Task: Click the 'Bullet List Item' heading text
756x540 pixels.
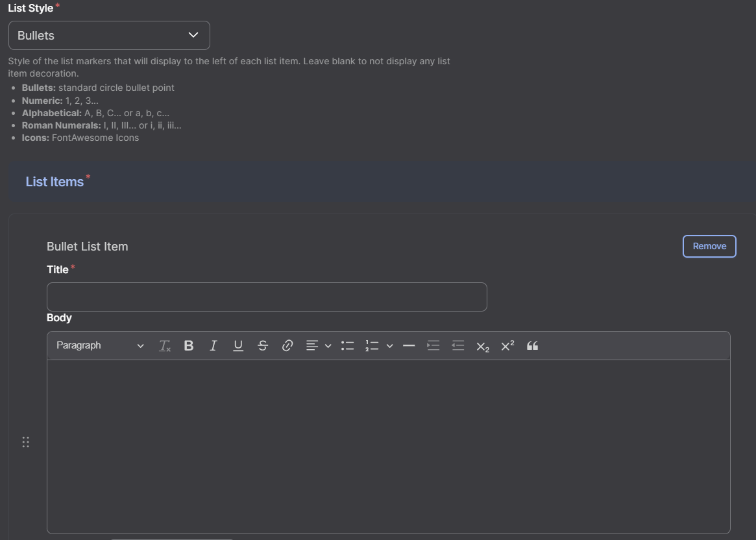Action: coord(87,247)
